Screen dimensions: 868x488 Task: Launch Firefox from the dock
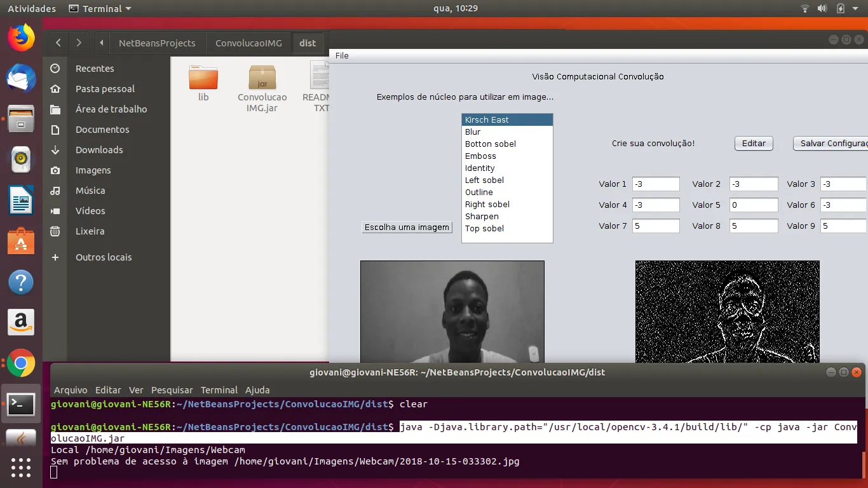[x=21, y=37]
